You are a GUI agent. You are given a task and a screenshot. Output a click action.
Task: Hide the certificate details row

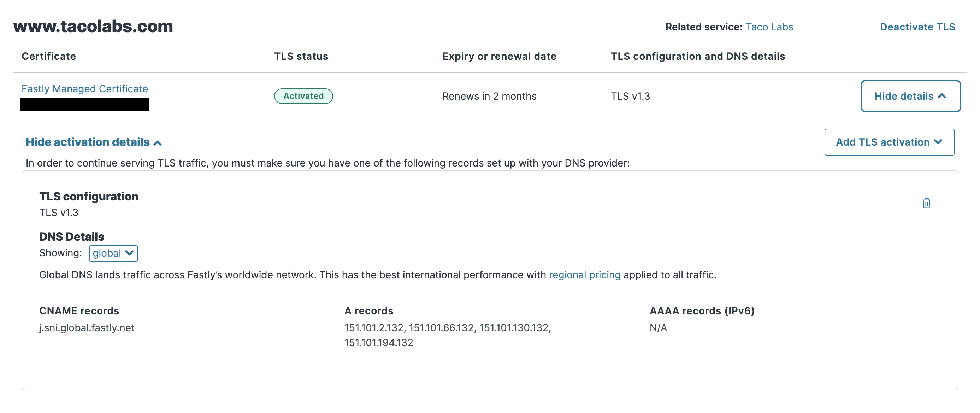(x=911, y=96)
